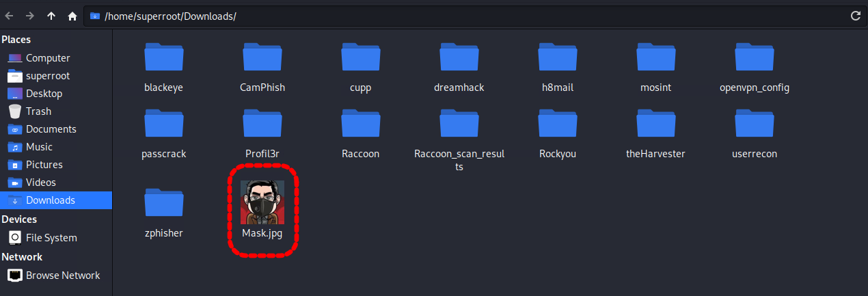This screenshot has width=868, height=296.
Task: Select the passcrack folder icon
Action: (164, 124)
